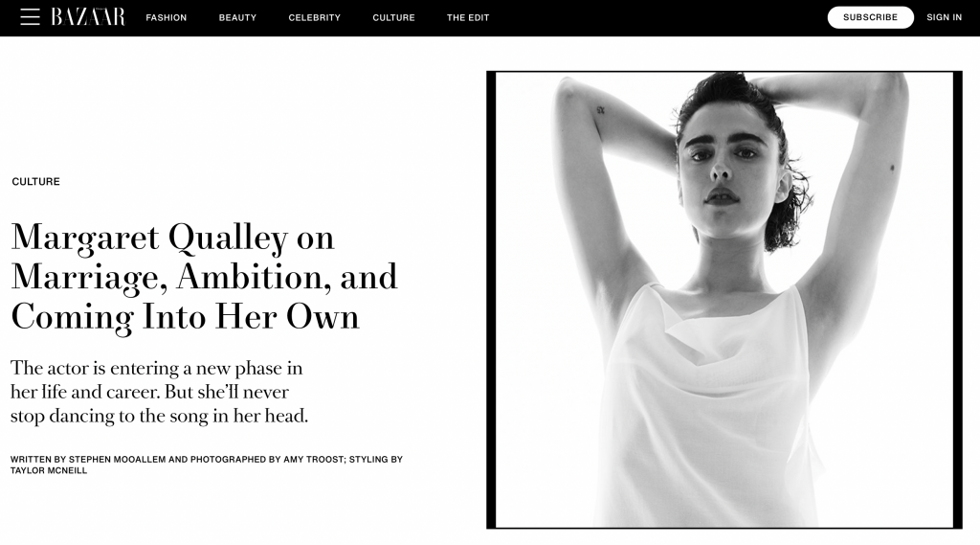Image resolution: width=980 pixels, height=545 pixels.
Task: Select Celebrity in the top navigation
Action: 314,17
